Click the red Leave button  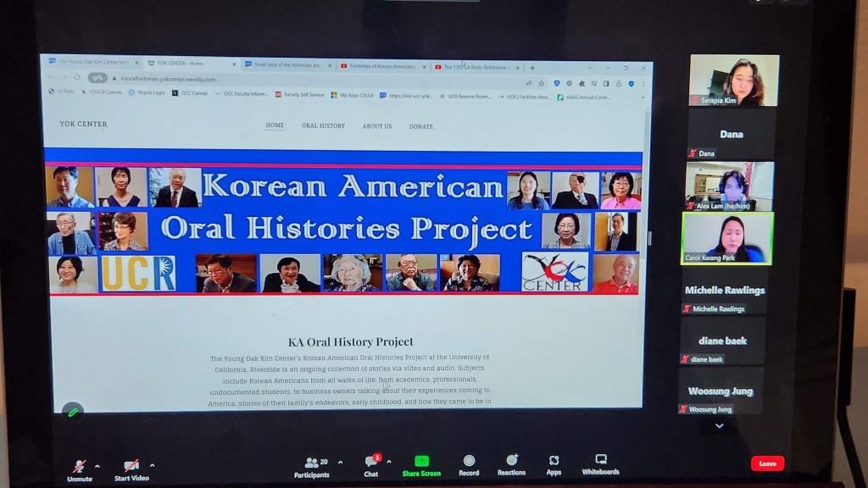click(767, 463)
